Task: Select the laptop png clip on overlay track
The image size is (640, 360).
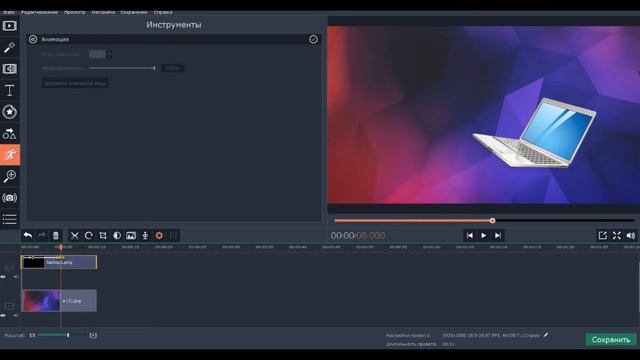Action: [x=59, y=262]
